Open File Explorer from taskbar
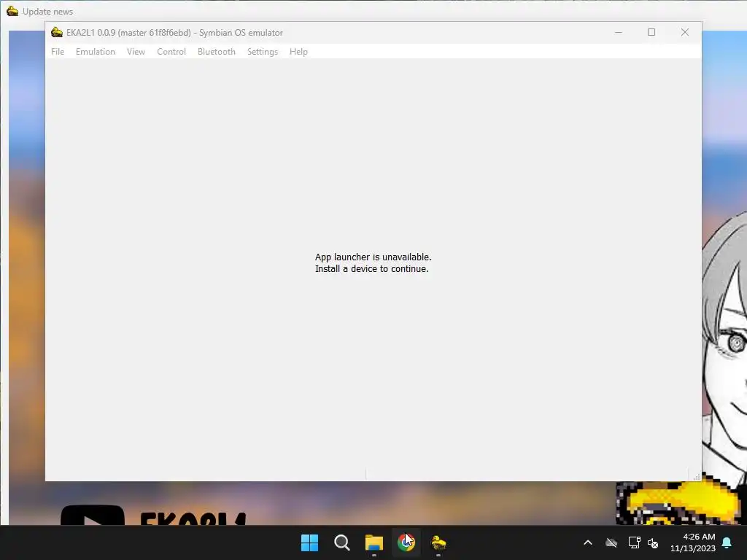Image resolution: width=747 pixels, height=560 pixels. [374, 542]
